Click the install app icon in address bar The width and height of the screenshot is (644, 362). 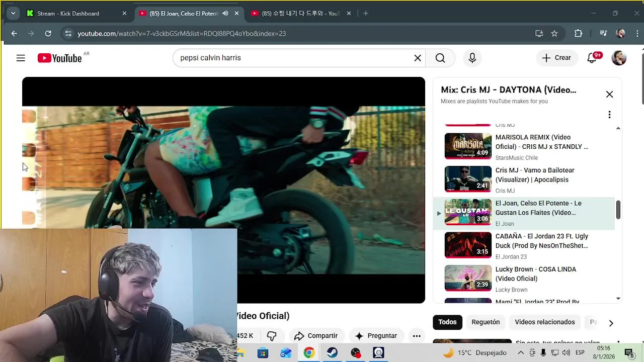point(539,34)
